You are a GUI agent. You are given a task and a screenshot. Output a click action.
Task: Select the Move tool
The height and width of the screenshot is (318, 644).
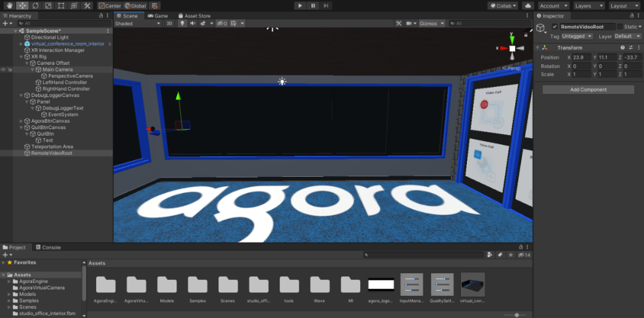click(22, 6)
